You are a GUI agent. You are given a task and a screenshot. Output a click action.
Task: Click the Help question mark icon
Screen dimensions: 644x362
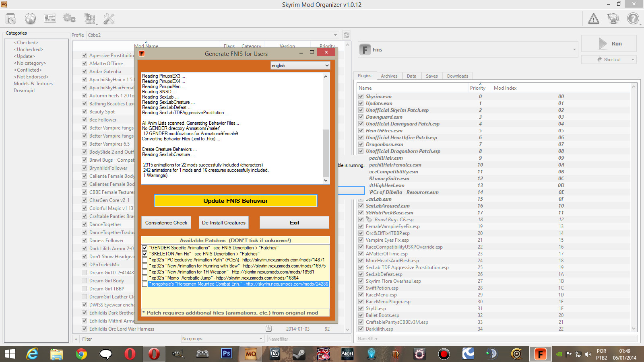[633, 19]
